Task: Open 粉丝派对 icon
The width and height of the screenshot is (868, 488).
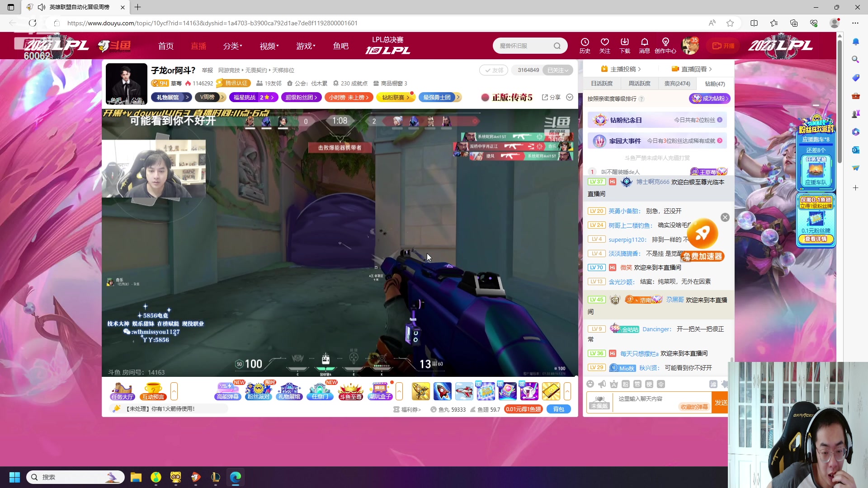Action: (258, 391)
